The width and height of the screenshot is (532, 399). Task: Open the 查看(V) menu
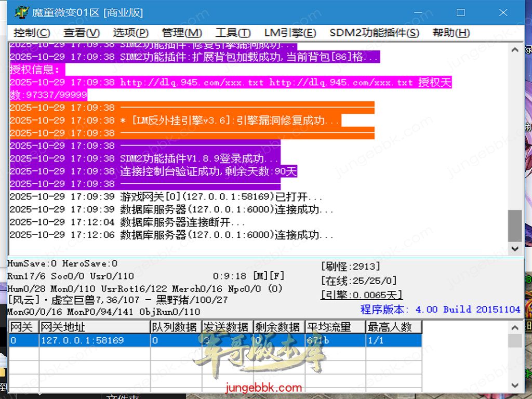[82, 33]
